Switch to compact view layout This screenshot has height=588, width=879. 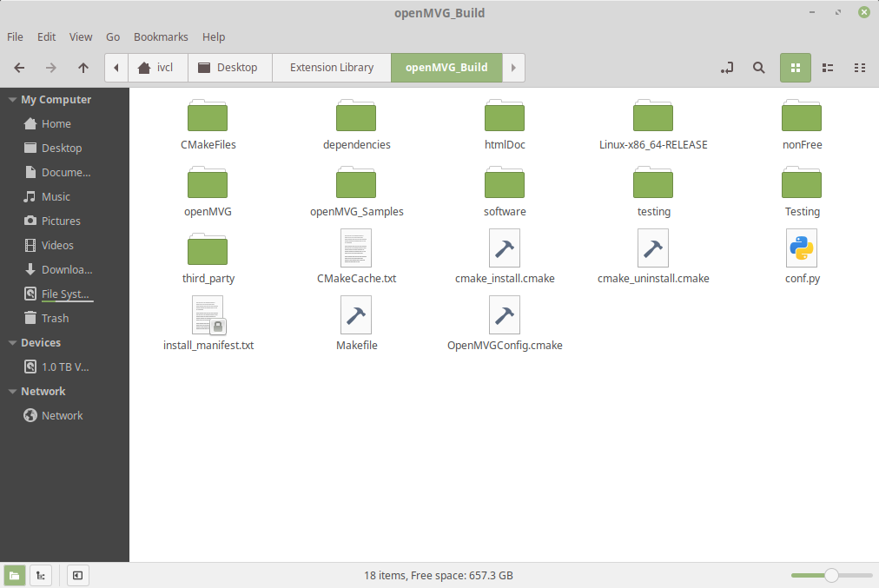click(860, 67)
